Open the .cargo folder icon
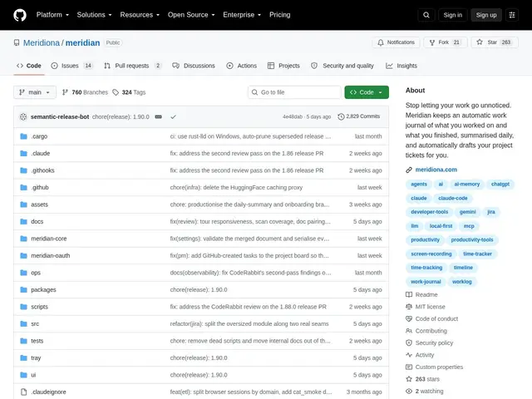This screenshot has width=532, height=399. 23,136
